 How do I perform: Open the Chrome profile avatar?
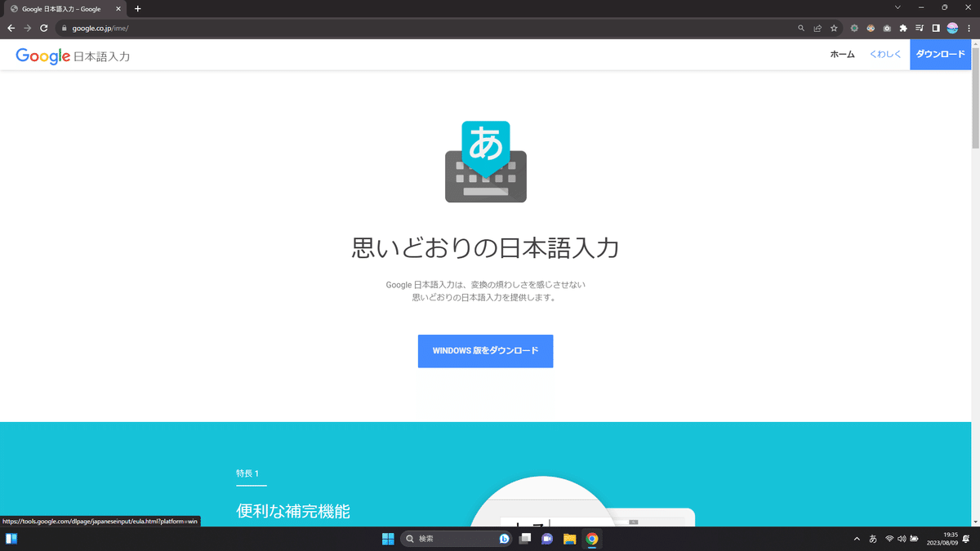(x=952, y=28)
